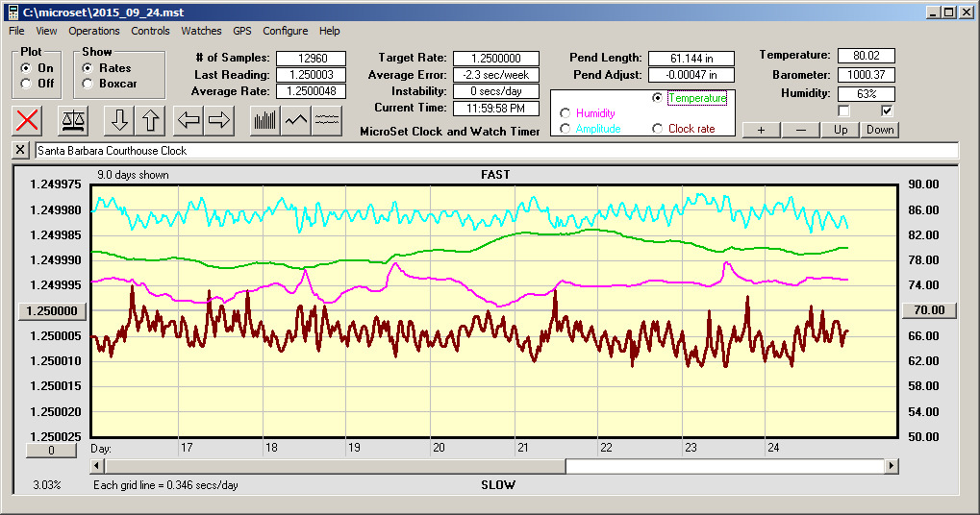This screenshot has height=515, width=980.
Task: Enable the unchecked box under Humidity
Action: [843, 110]
